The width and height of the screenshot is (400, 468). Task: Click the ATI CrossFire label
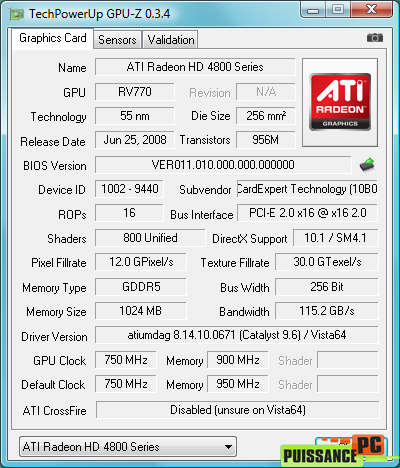point(55,411)
